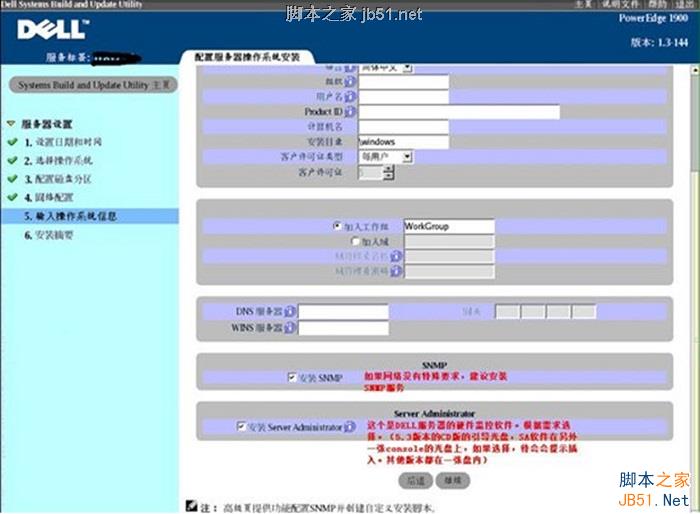Screen dimensions: 700x514
Task: Click the WorkGroup name input field
Action: coord(449,226)
